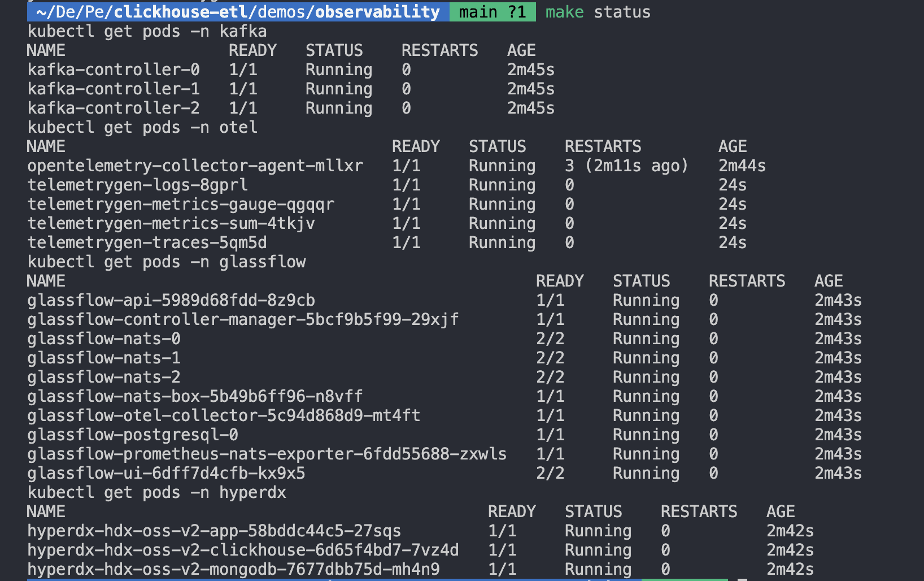
Task: Click pod glassflow-prometheus-nats-exporter-6fdd55688-zxwls
Action: tap(267, 454)
